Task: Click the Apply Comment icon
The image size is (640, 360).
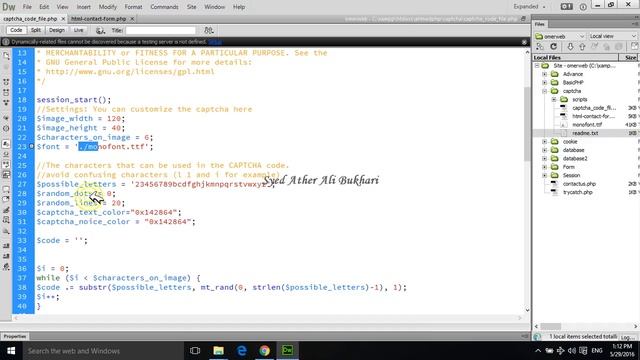Action: (x=6, y=190)
